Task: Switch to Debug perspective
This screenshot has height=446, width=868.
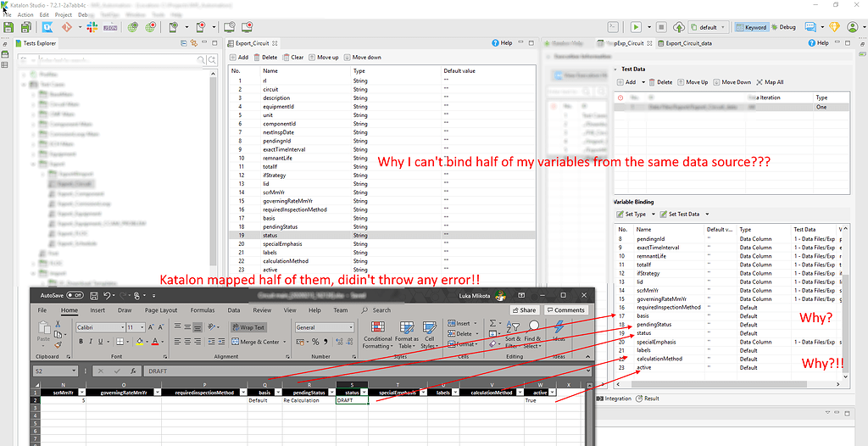Action: (782, 27)
